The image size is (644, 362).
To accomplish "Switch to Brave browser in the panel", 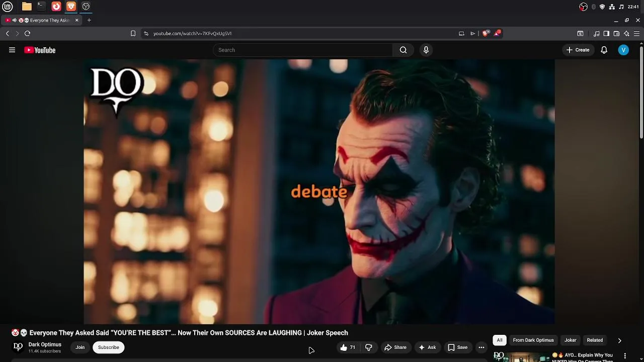I will pyautogui.click(x=71, y=7).
